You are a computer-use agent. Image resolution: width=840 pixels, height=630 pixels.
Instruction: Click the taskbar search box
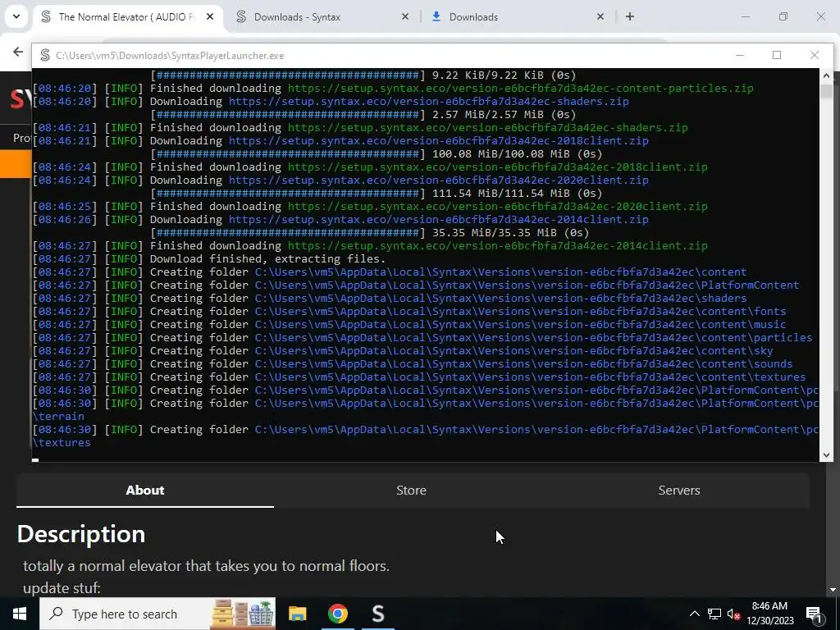coord(157,614)
